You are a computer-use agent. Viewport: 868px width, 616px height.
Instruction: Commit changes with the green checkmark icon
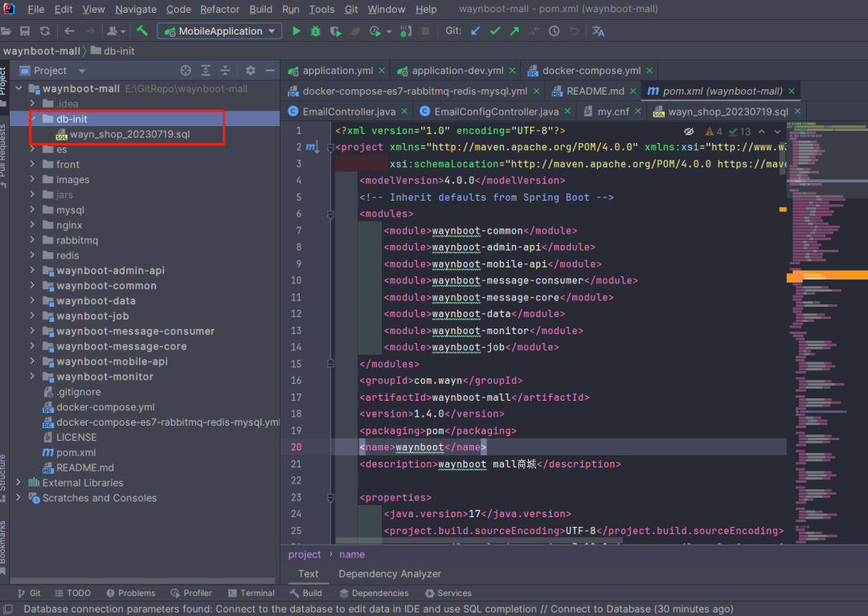[495, 31]
